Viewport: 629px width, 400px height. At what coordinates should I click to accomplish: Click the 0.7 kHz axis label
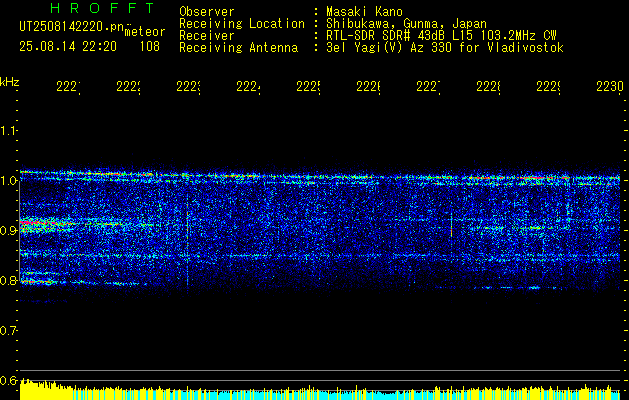tap(8, 331)
